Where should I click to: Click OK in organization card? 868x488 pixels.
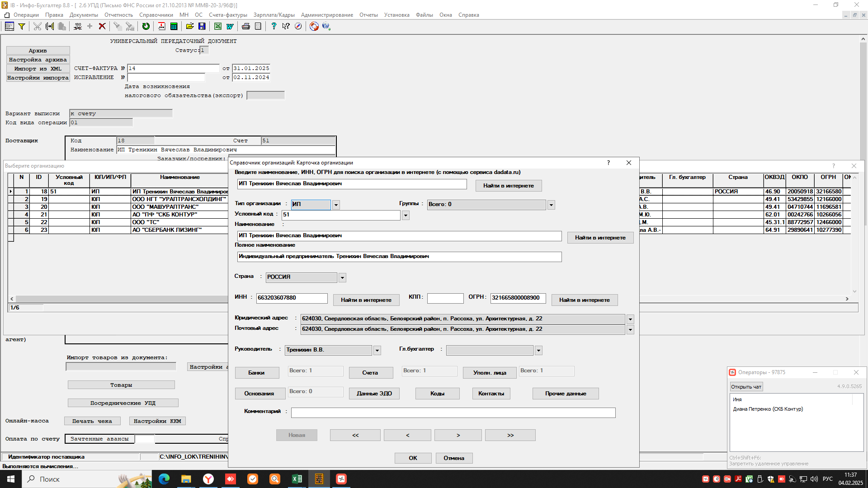coord(413,458)
